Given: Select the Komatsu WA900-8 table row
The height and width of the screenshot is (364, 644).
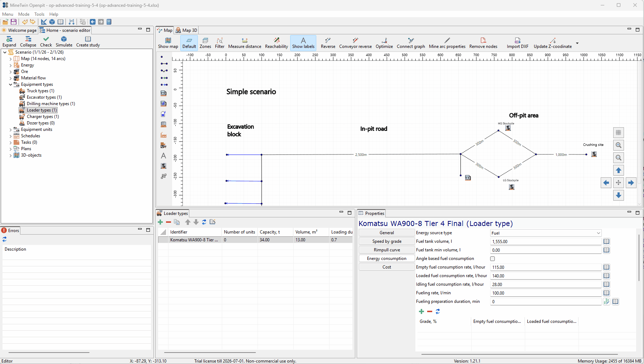Looking at the screenshot, I should [255, 240].
